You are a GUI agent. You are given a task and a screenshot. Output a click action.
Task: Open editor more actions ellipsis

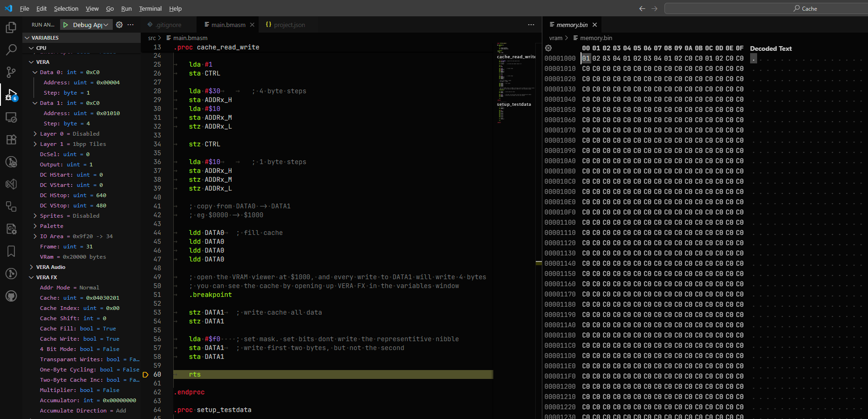[x=531, y=25]
